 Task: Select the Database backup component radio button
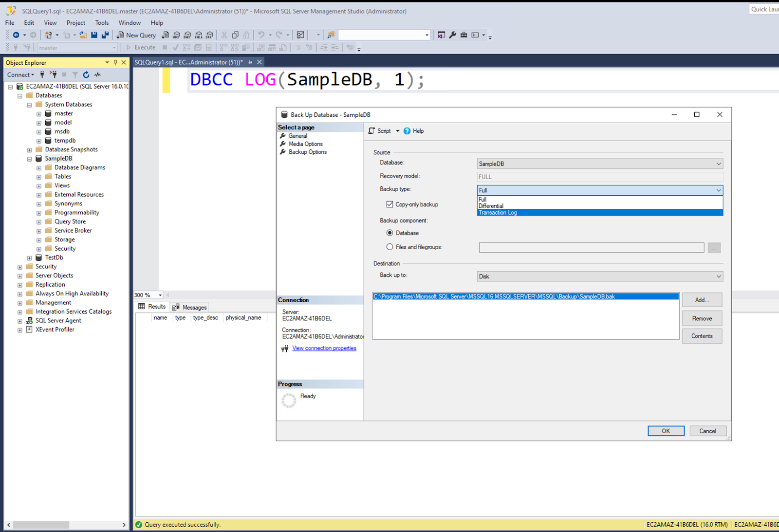(x=389, y=233)
